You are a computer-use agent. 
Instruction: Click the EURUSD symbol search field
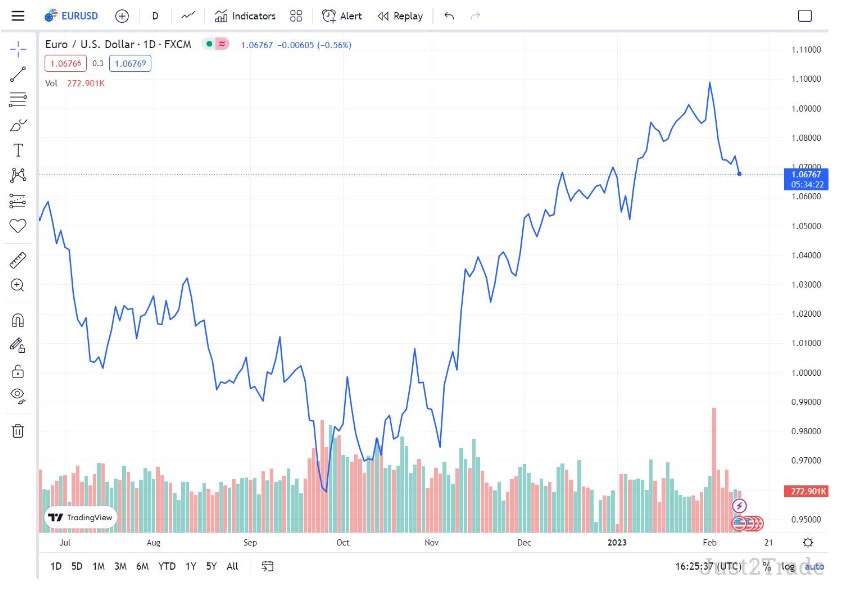(x=72, y=16)
